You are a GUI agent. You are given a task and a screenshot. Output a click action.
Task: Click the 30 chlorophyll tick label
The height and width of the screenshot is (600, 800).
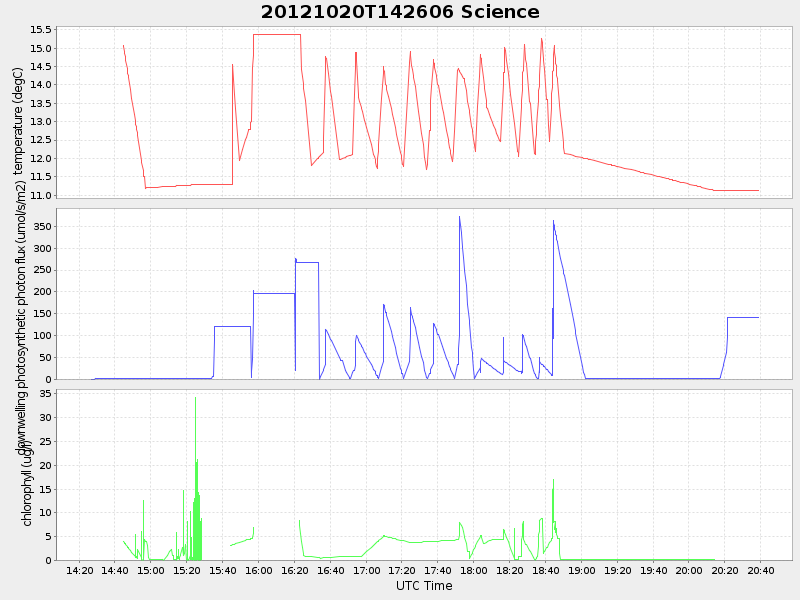pyautogui.click(x=45, y=417)
